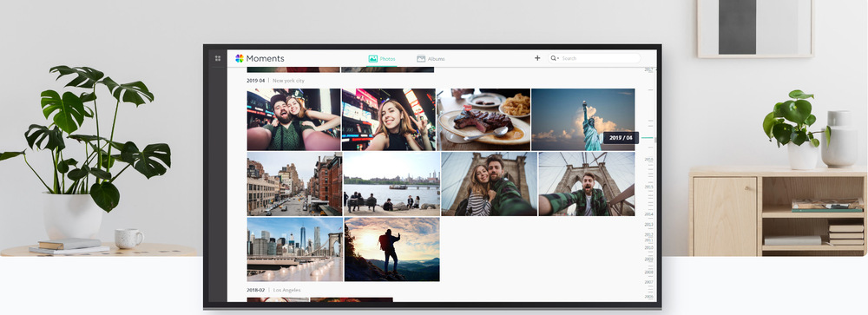Switch to the Photos tab
The width and height of the screenshot is (868, 315).
pyautogui.click(x=382, y=59)
